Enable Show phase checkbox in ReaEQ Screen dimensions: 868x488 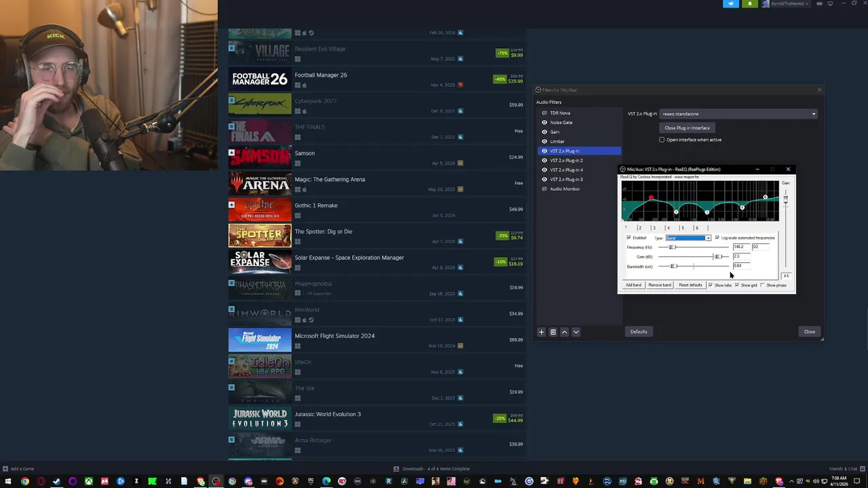[762, 285]
